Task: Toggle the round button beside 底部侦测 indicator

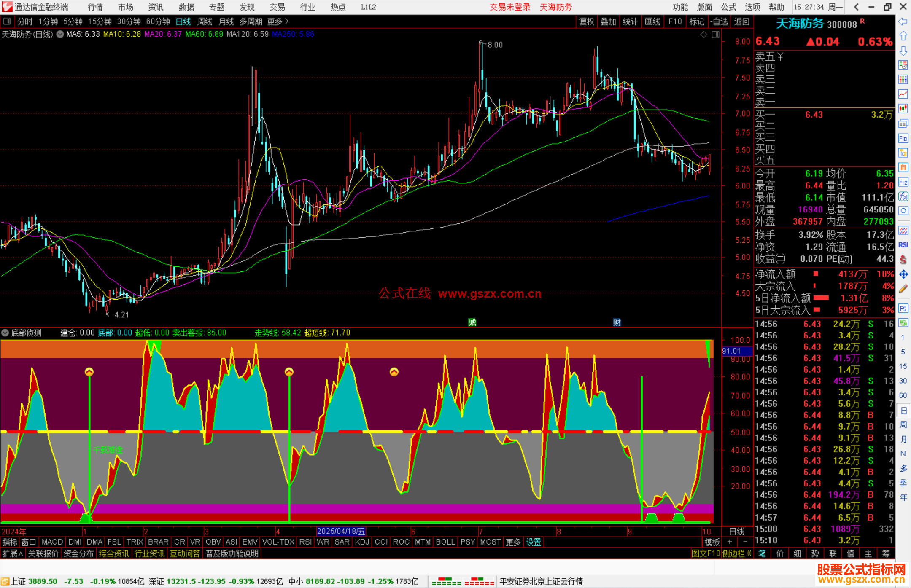Action: (5, 333)
